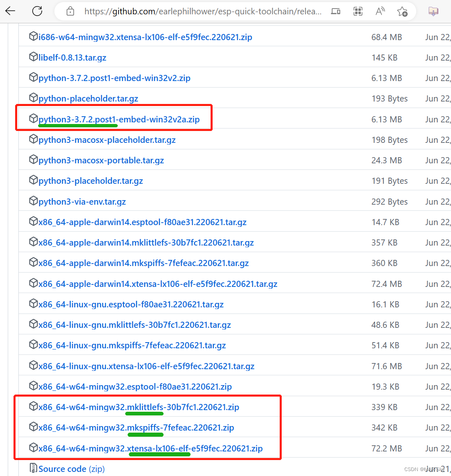
Task: Select the 72.4 MB size text
Action: click(x=387, y=284)
